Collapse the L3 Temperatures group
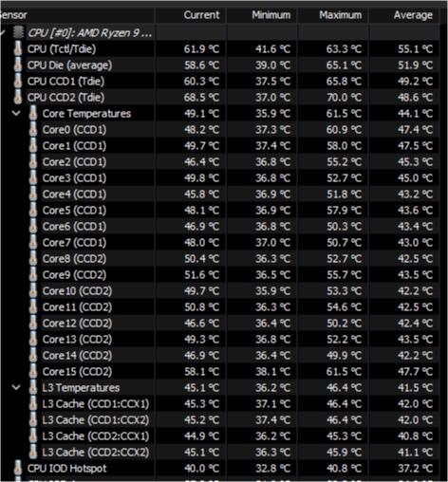This screenshot has height=482, width=448. [16, 387]
